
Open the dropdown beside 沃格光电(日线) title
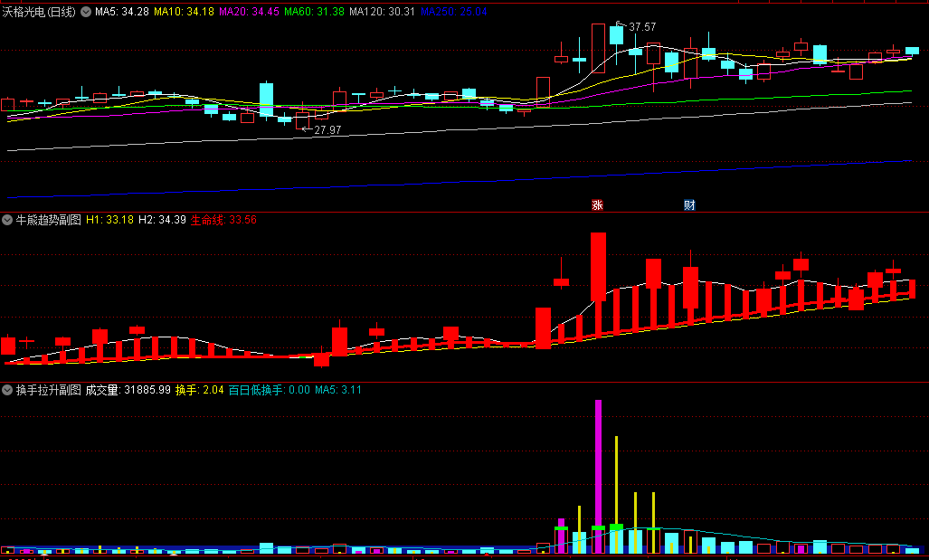(86, 12)
